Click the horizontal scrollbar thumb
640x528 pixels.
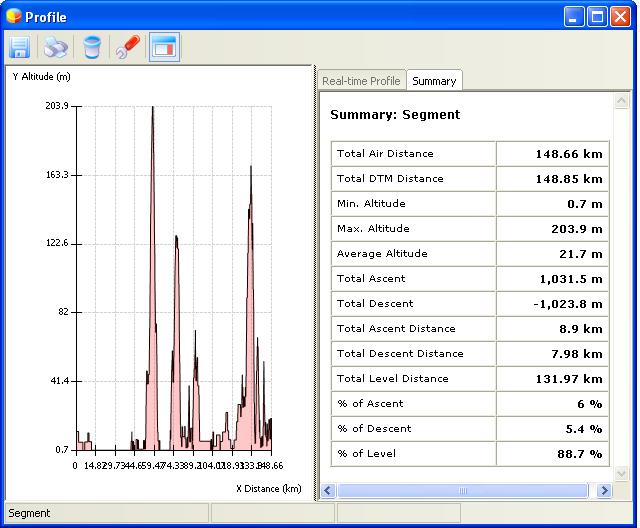pos(462,490)
